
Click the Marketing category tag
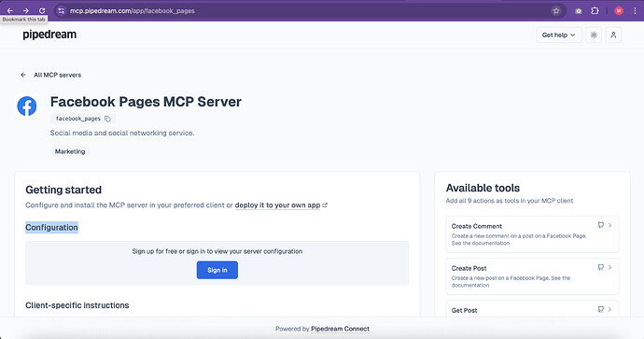coord(70,151)
